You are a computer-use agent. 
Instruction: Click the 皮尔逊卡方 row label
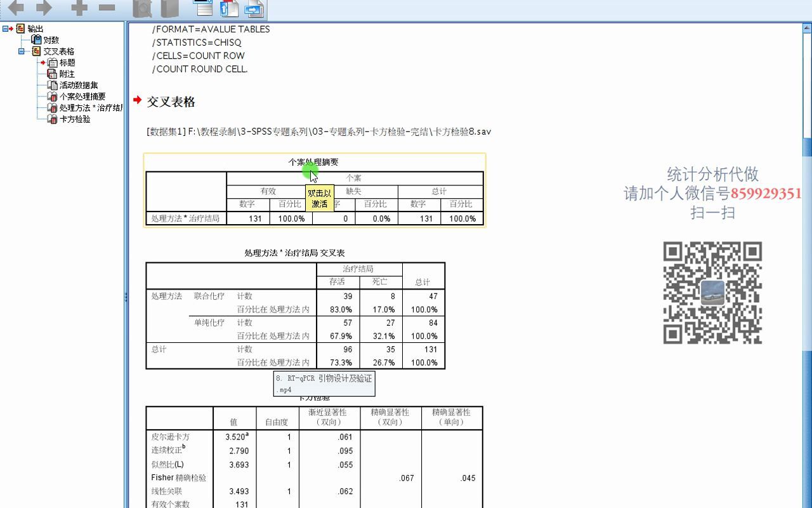pyautogui.click(x=170, y=437)
